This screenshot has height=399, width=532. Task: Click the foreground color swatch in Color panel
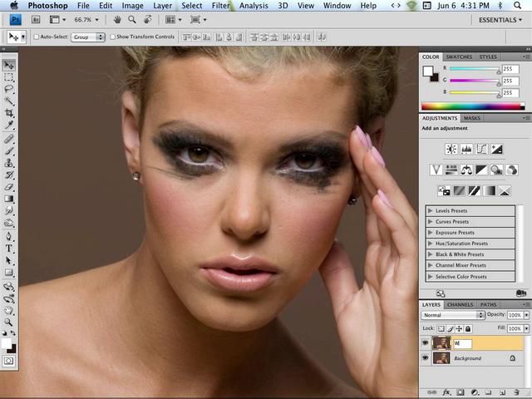point(428,71)
